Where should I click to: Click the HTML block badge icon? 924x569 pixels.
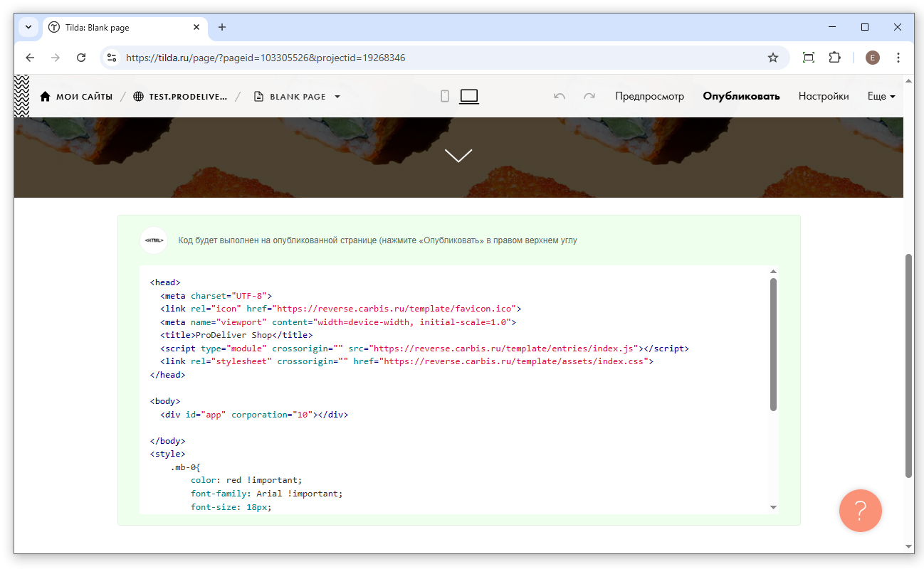point(154,240)
